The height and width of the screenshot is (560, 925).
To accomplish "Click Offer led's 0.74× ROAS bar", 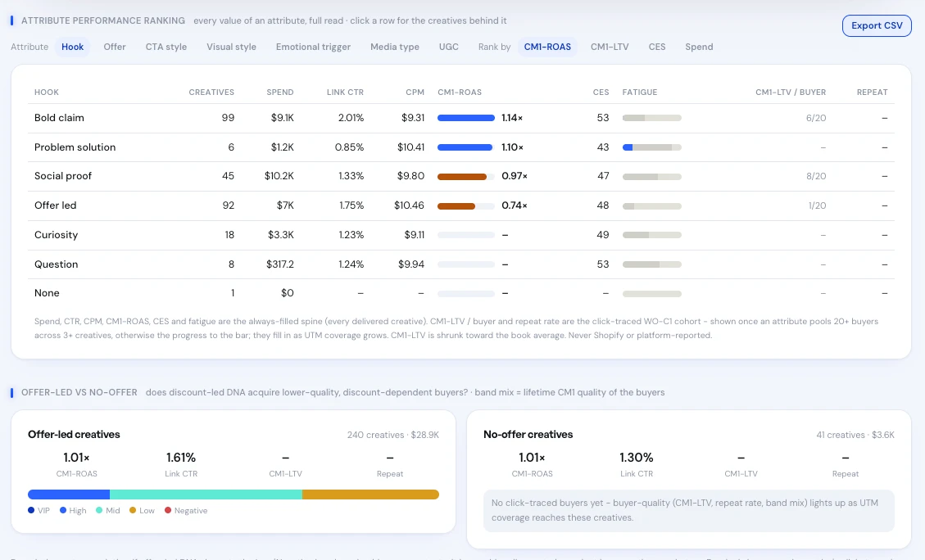I will click(x=466, y=205).
